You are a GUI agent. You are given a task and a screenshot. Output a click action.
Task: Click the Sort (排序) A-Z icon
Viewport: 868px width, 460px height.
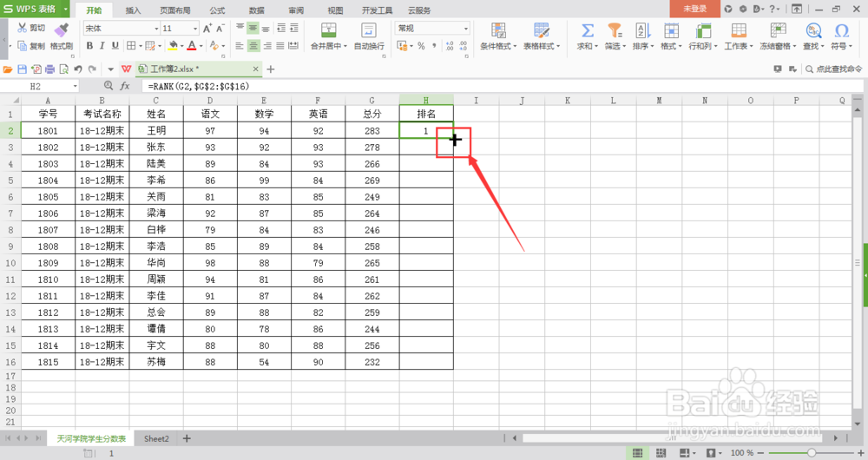coord(642,30)
